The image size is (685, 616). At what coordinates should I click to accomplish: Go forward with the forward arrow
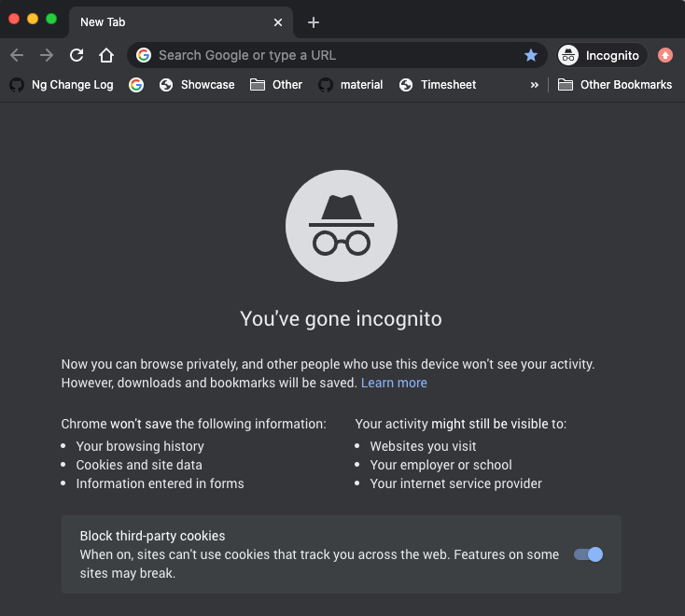(47, 55)
